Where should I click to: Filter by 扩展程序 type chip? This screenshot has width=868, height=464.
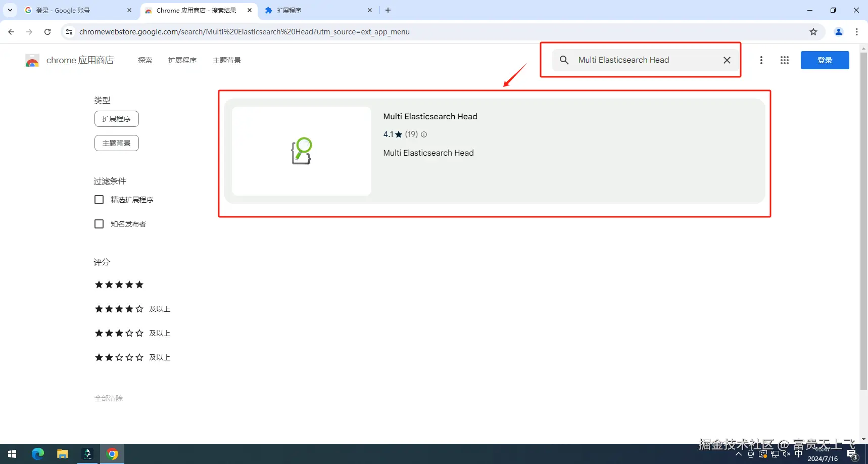pos(117,119)
